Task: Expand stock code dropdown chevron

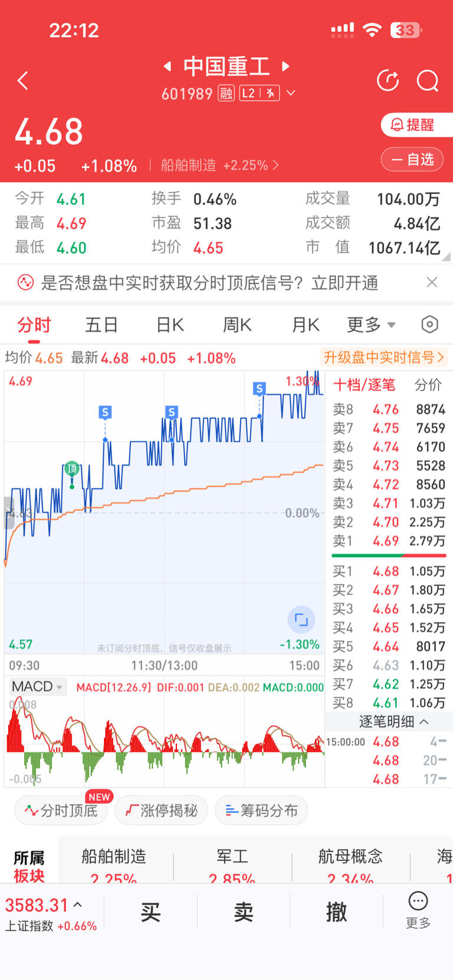Action: click(x=291, y=93)
